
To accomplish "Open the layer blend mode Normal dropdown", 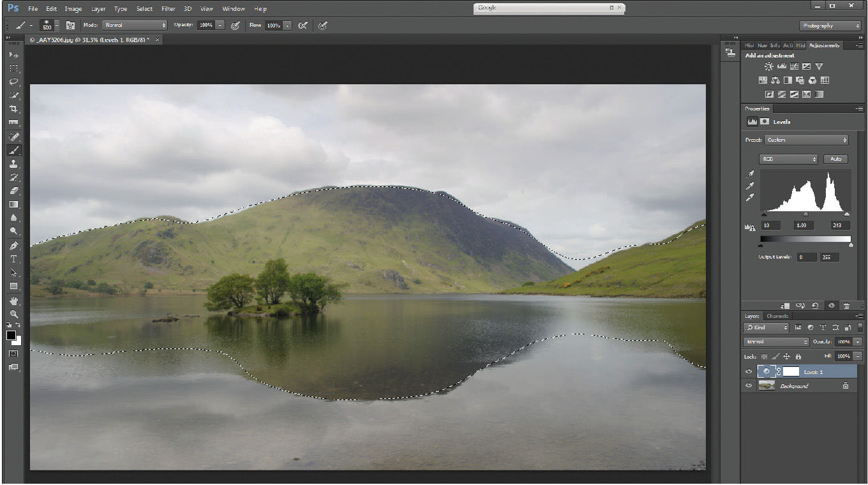I will click(777, 342).
